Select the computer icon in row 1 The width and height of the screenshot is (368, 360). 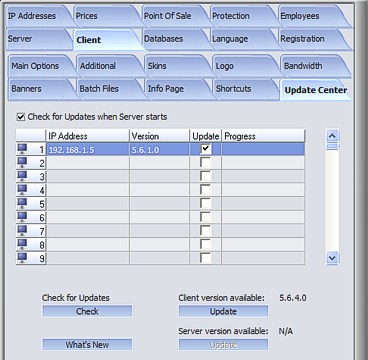[22, 149]
